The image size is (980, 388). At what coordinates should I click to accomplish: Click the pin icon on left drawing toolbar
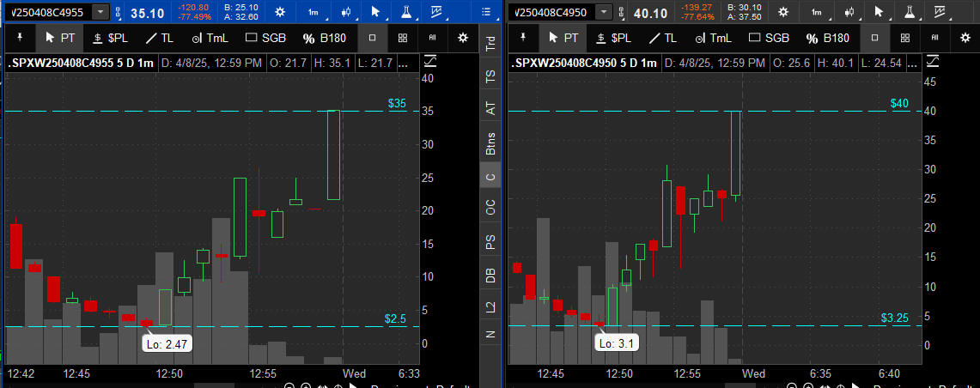20,38
